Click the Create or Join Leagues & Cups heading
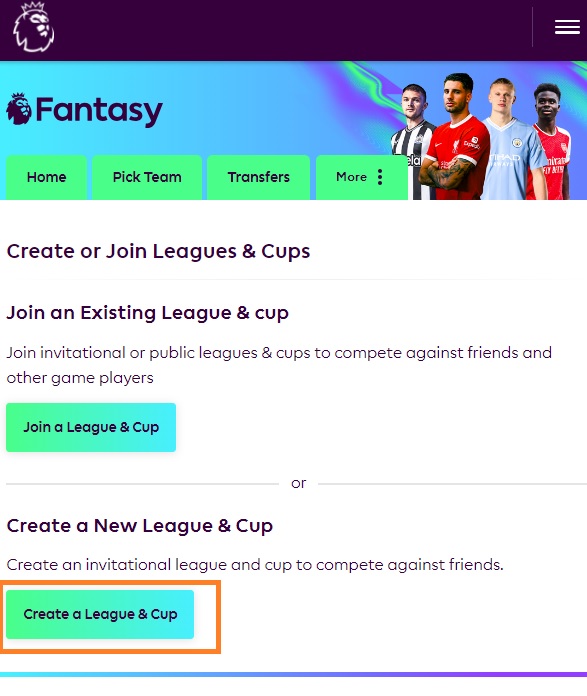 158,252
